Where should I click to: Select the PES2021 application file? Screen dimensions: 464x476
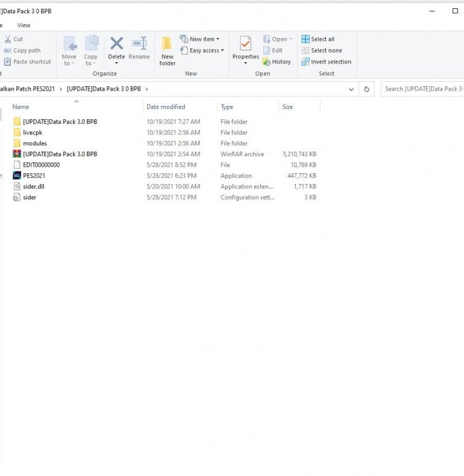click(x=34, y=176)
